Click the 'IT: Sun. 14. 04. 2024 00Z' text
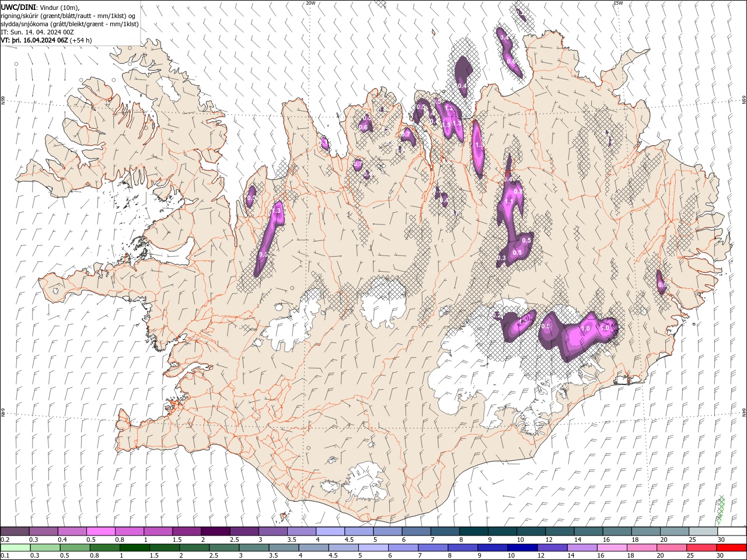The height and width of the screenshot is (560, 747). click(37, 32)
